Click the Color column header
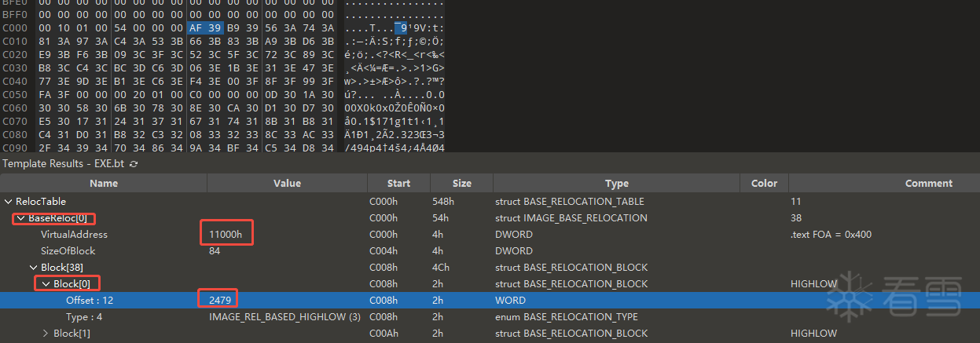This screenshot has width=980, height=343. pos(763,184)
